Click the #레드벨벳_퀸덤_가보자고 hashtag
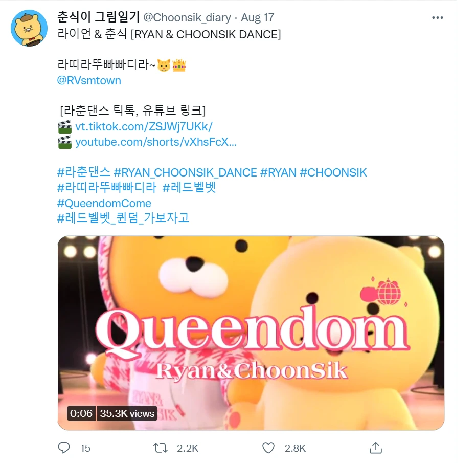 [x=123, y=218]
